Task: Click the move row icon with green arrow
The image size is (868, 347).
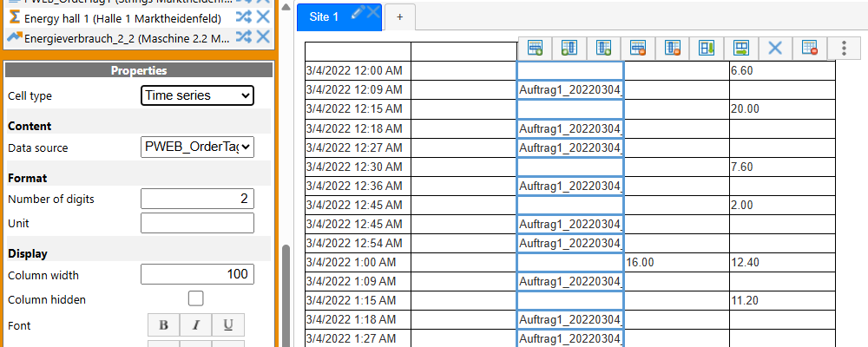Action: pyautogui.click(x=740, y=49)
